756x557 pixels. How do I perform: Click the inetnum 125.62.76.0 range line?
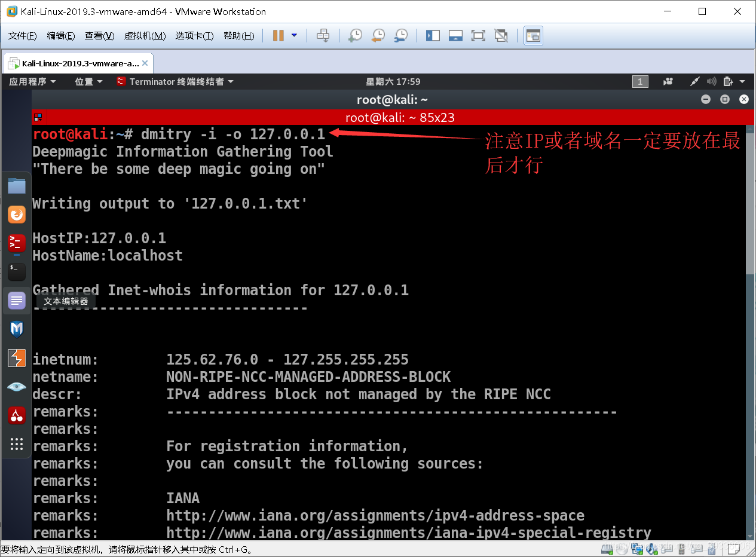coord(221,360)
